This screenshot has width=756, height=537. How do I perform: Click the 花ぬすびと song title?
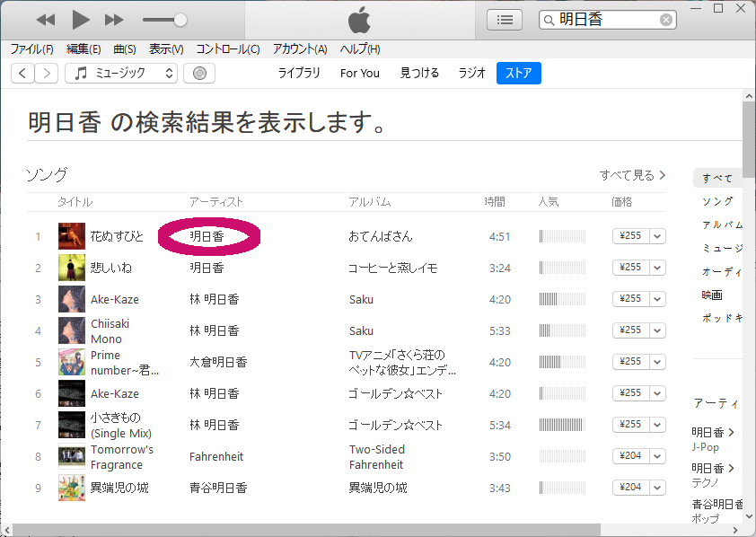pos(117,236)
